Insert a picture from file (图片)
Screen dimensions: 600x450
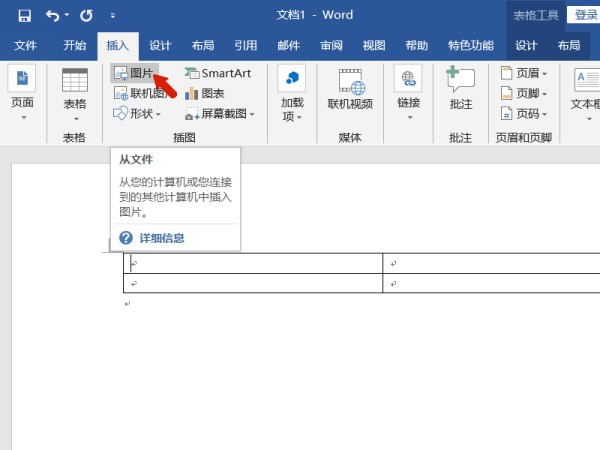coord(134,74)
